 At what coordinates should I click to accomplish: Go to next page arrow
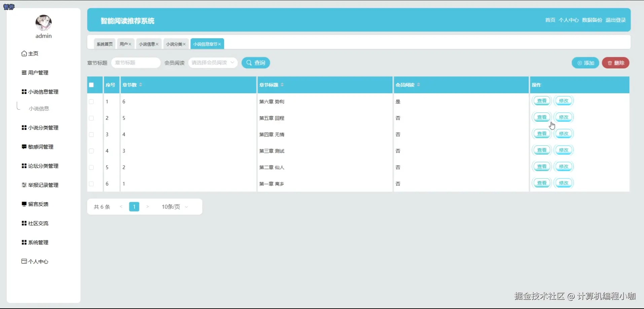pyautogui.click(x=147, y=207)
